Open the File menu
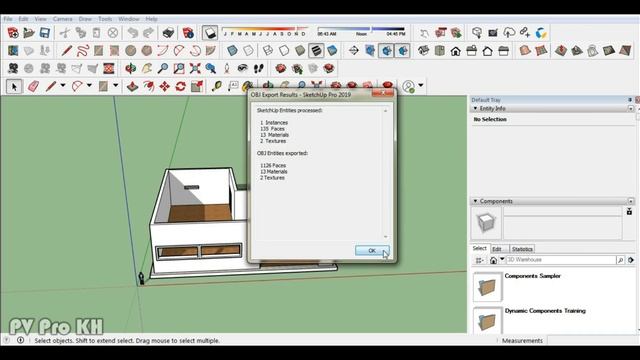The image size is (640, 360). [x=8, y=19]
